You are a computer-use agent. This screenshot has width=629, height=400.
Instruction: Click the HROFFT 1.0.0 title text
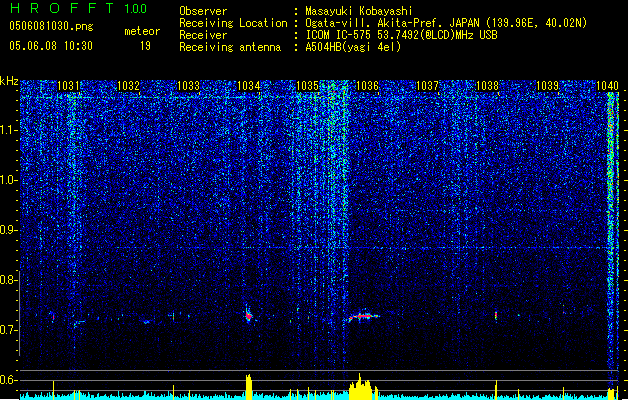click(79, 8)
